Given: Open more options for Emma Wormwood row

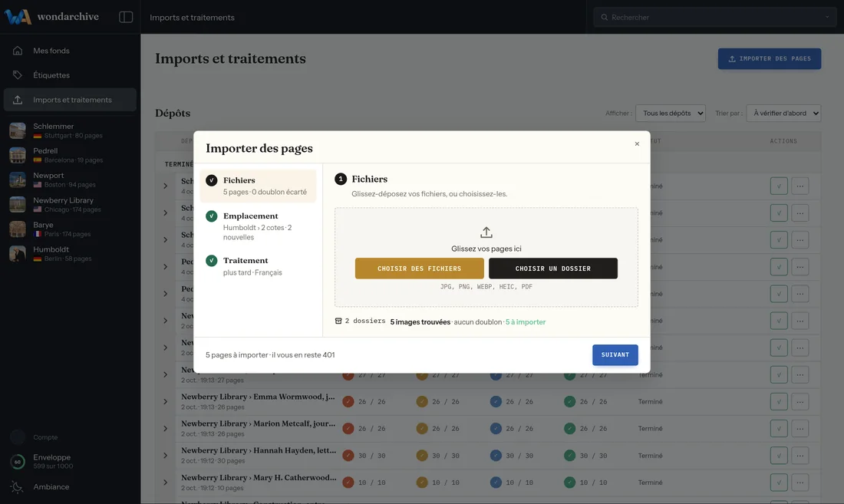Looking at the screenshot, I should [799, 401].
